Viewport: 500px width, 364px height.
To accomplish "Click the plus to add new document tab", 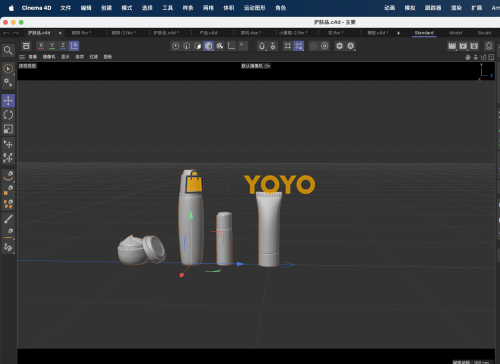I will point(398,33).
